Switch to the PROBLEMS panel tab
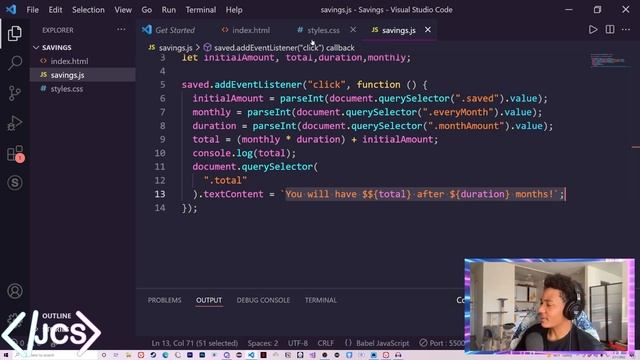The width and height of the screenshot is (640, 360). click(x=164, y=300)
